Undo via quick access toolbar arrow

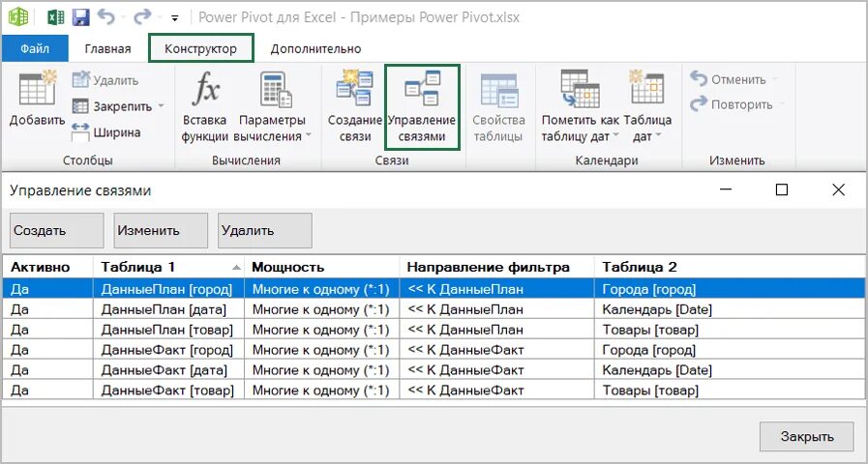pos(105,17)
